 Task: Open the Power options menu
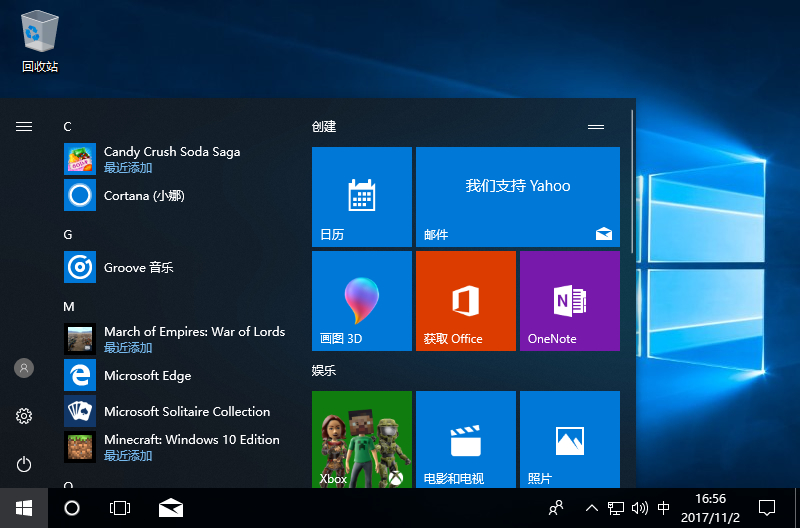24,464
